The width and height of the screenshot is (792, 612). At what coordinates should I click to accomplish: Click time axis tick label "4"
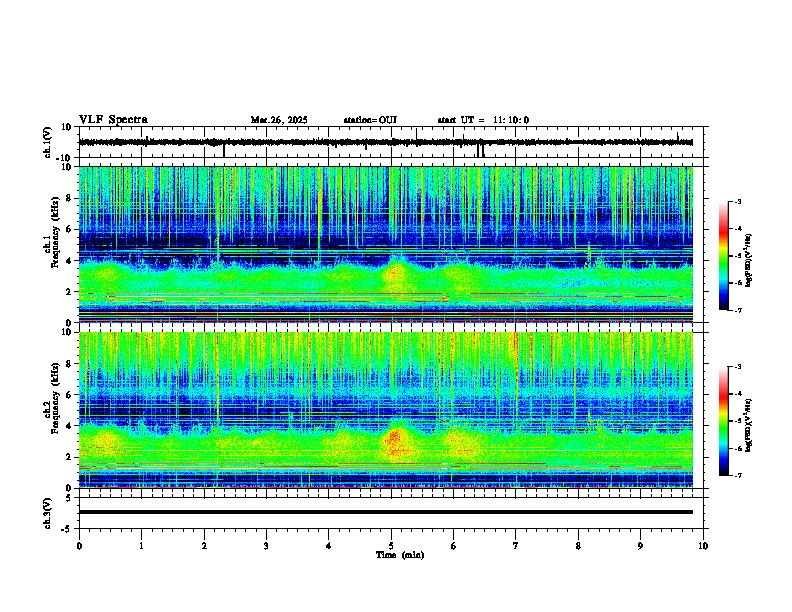(329, 546)
